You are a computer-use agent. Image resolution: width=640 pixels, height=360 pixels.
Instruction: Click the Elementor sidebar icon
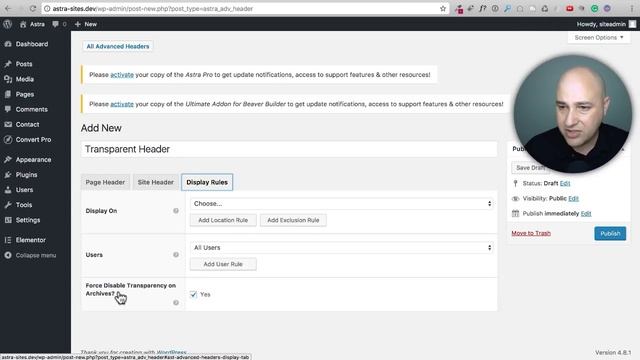8,240
